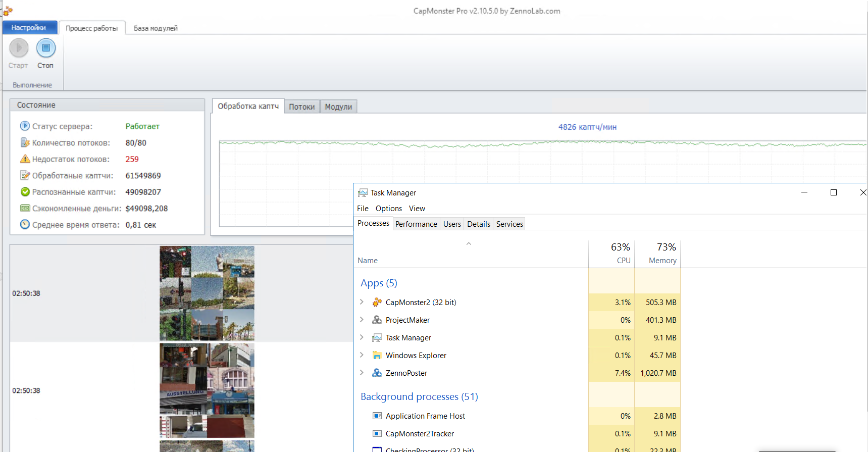
Task: Click the Windows Explorer folder icon
Action: click(x=377, y=356)
